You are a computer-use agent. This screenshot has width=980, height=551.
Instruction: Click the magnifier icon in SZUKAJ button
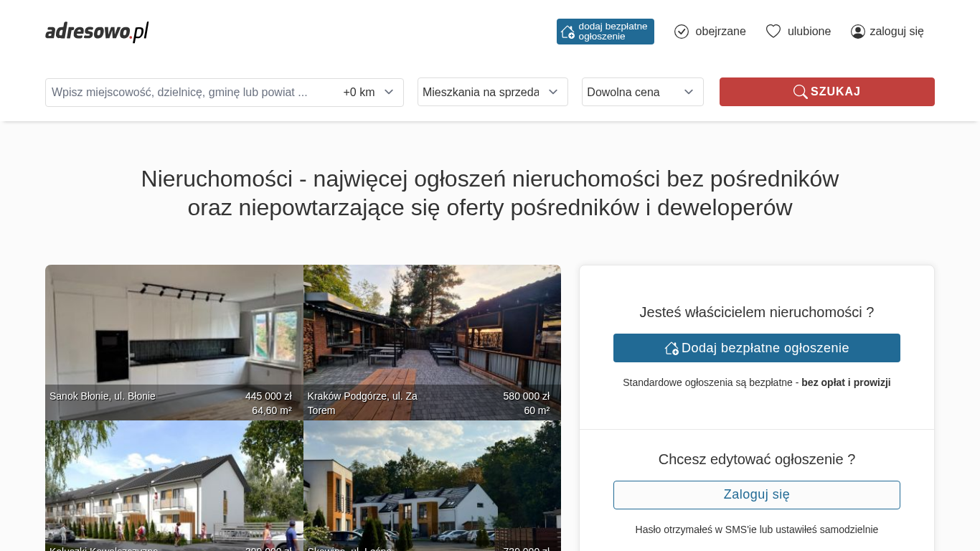pyautogui.click(x=800, y=92)
